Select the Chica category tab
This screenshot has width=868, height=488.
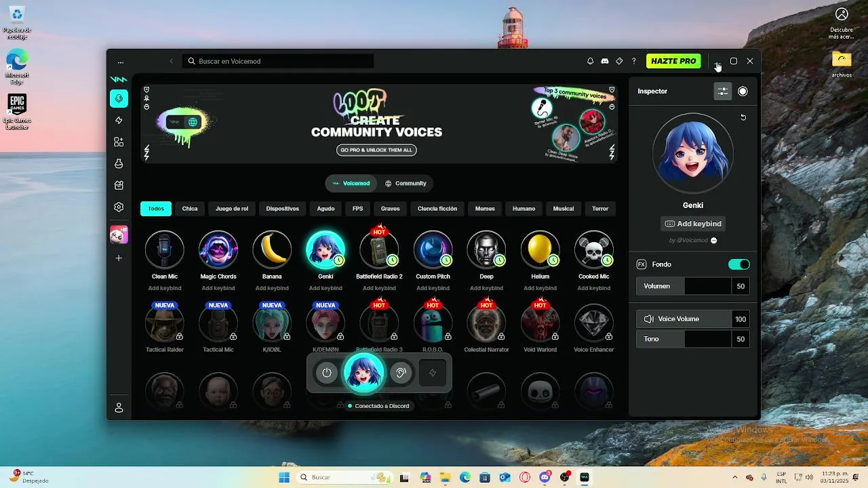[x=190, y=209]
